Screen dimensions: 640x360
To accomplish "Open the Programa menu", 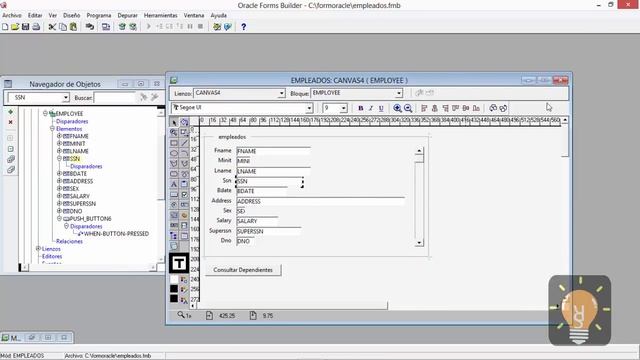I will click(x=99, y=16).
